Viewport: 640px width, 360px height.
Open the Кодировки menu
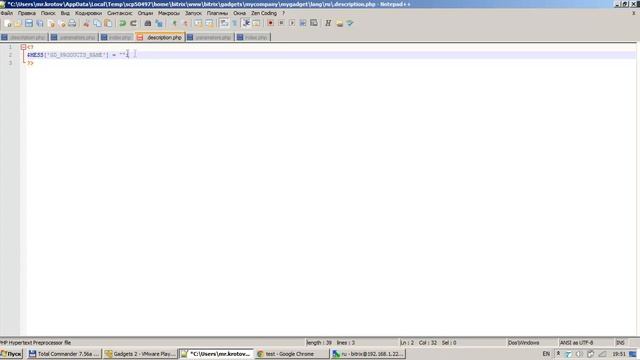click(x=88, y=13)
